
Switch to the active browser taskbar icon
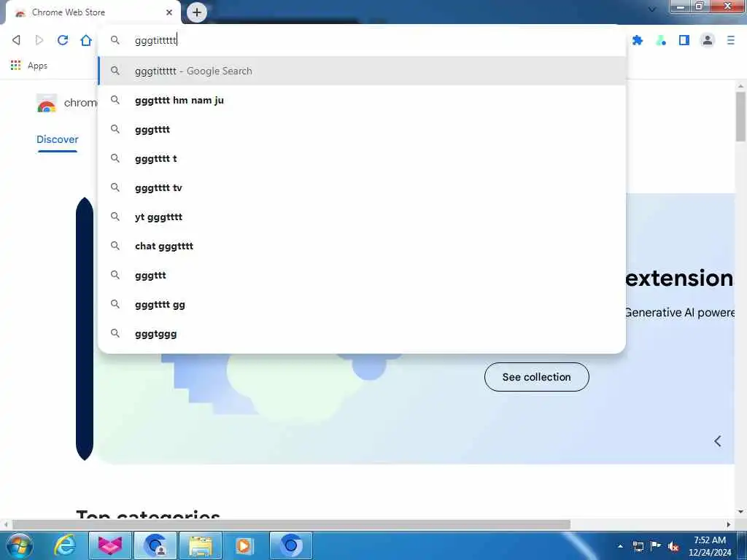click(x=291, y=545)
